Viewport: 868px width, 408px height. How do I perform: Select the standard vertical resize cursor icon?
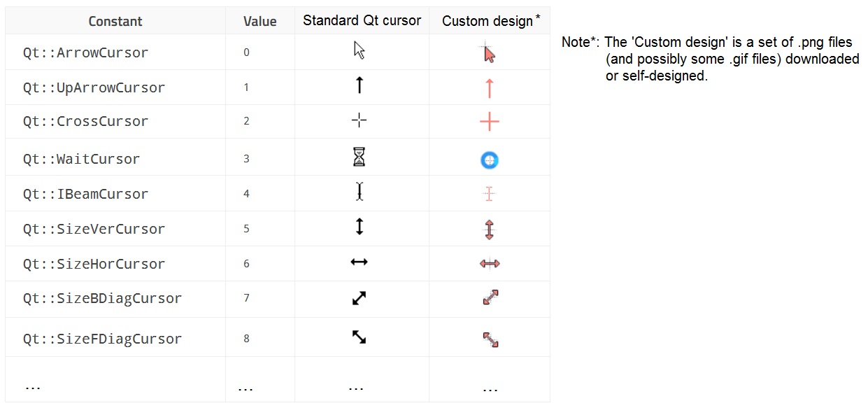pyautogui.click(x=360, y=226)
